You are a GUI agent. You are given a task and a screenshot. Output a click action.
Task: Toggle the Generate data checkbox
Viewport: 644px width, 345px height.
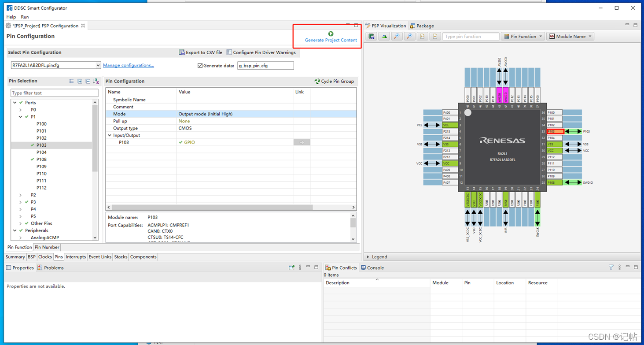200,66
